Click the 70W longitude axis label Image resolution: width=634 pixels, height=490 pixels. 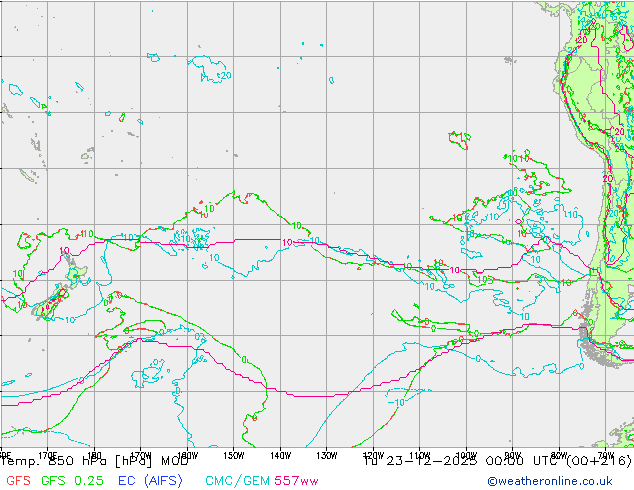click(x=606, y=456)
